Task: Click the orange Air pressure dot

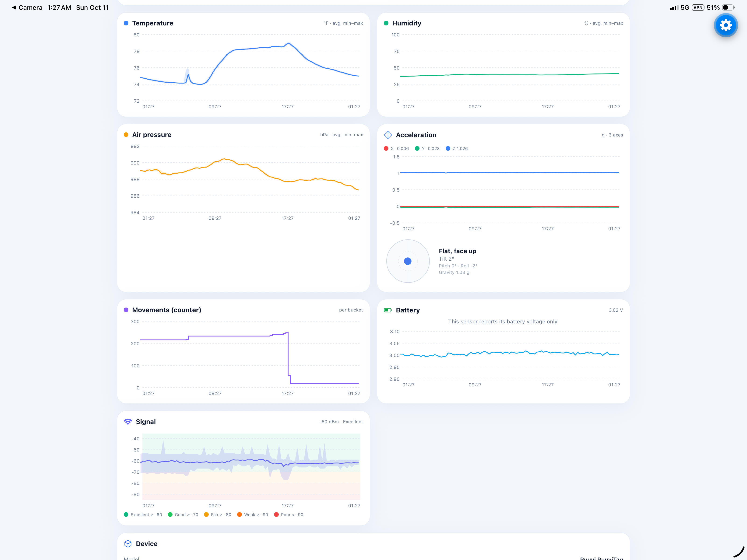Action: 126,135
